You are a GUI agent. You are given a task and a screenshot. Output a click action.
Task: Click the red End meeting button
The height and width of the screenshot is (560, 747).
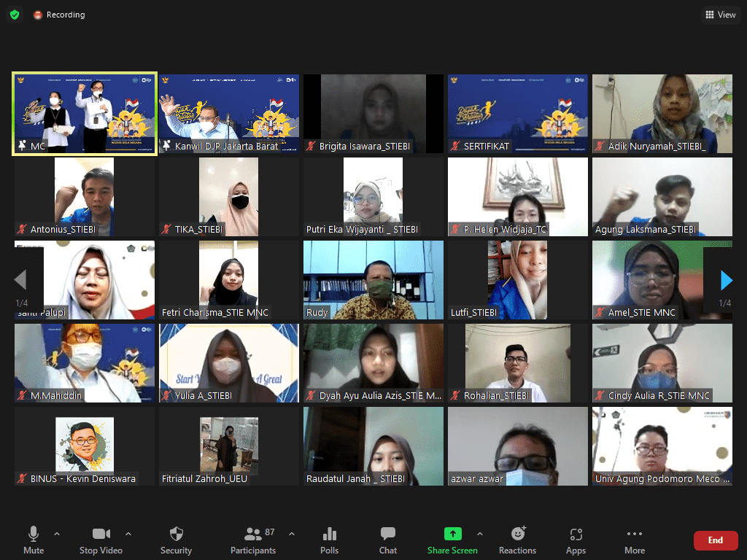coord(715,540)
